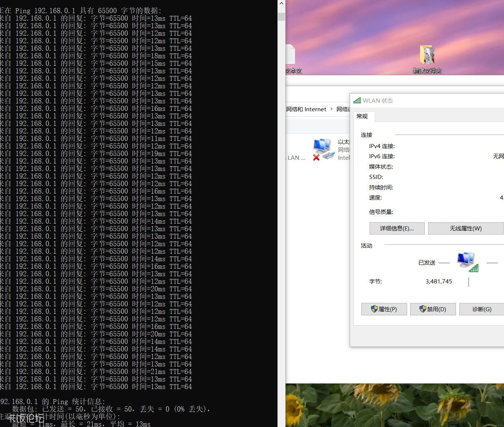Click the console scrollbar up arrow
This screenshot has width=504, height=427.
(x=281, y=4)
